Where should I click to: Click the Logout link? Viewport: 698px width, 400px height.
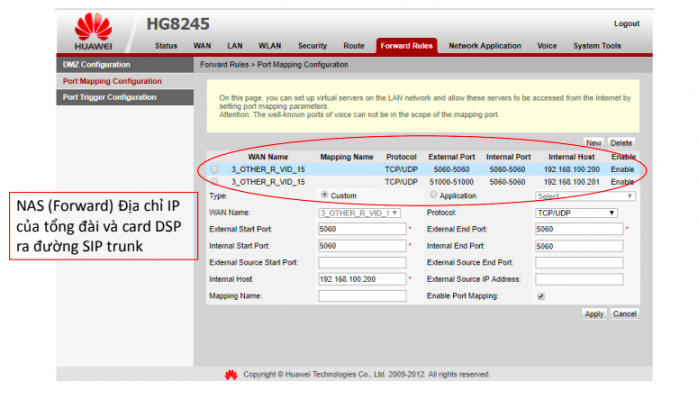pos(626,23)
